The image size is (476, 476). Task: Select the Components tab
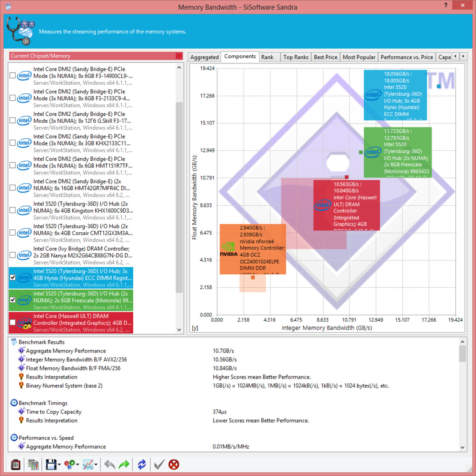coord(240,57)
